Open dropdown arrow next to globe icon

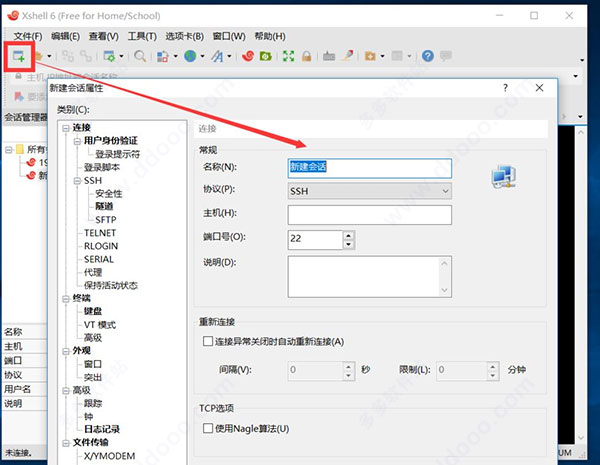[x=202, y=56]
